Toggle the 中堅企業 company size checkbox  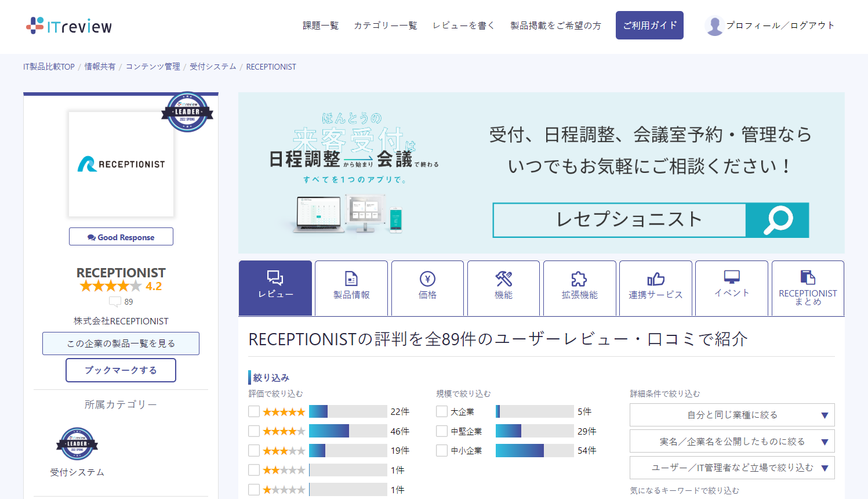(442, 431)
